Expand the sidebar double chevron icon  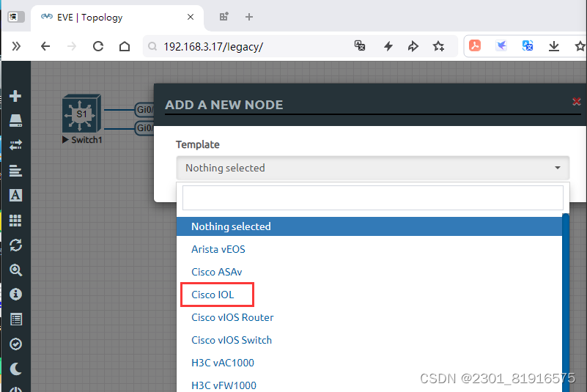click(16, 46)
